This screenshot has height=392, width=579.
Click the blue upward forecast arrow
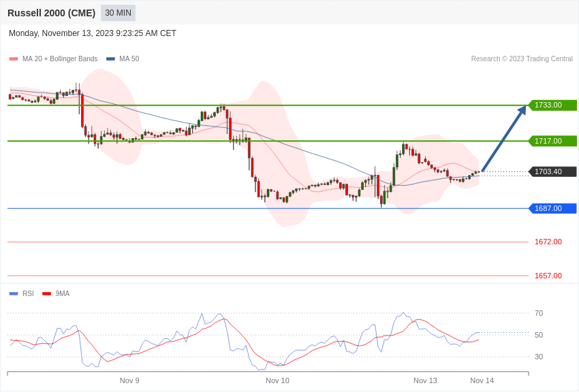504,139
